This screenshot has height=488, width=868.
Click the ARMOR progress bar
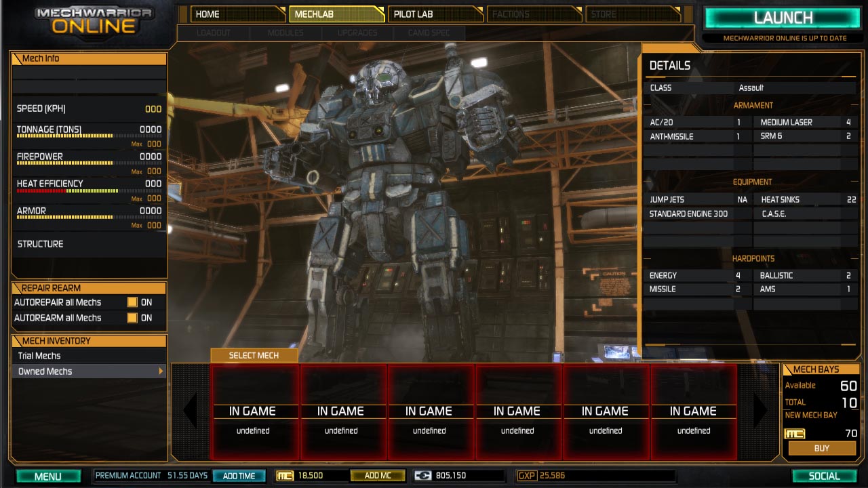[x=89, y=218]
